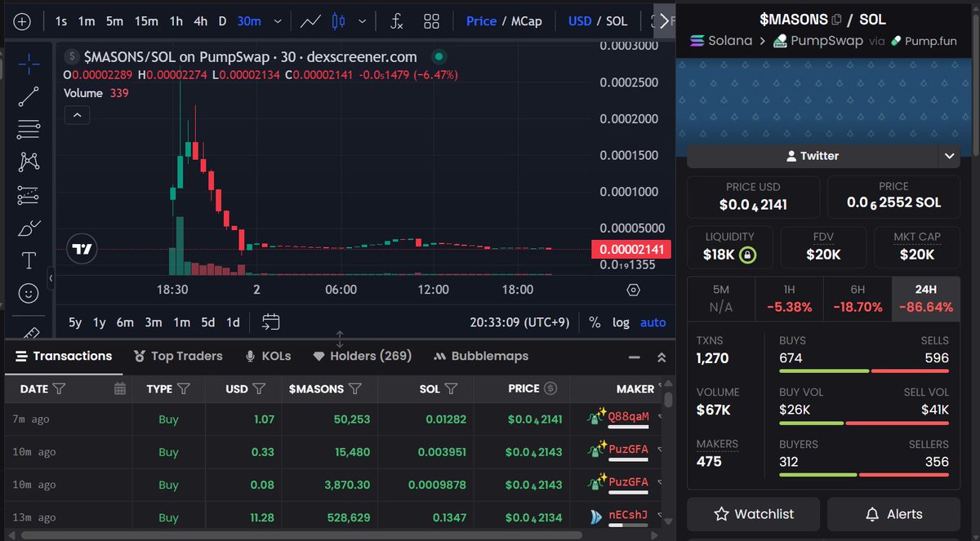Toggle MCap display mode
This screenshot has width=980, height=541.
pyautogui.click(x=527, y=21)
